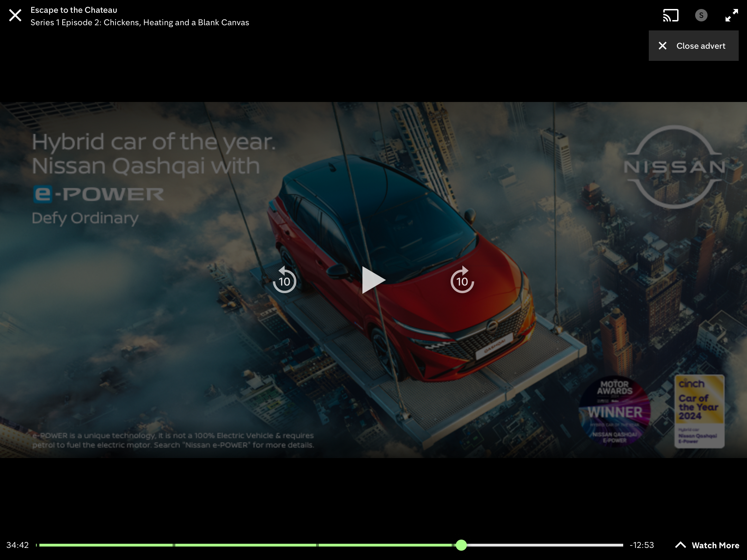Click the green playhead on the progress bar
The height and width of the screenshot is (560, 747).
[x=461, y=545]
